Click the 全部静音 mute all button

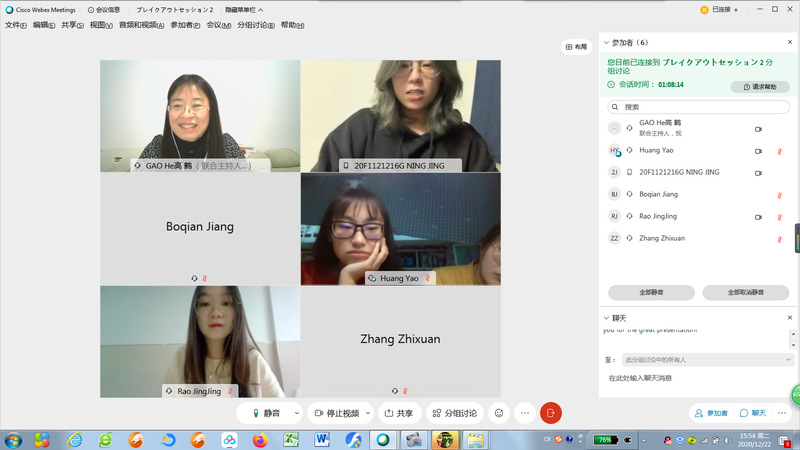tap(651, 292)
